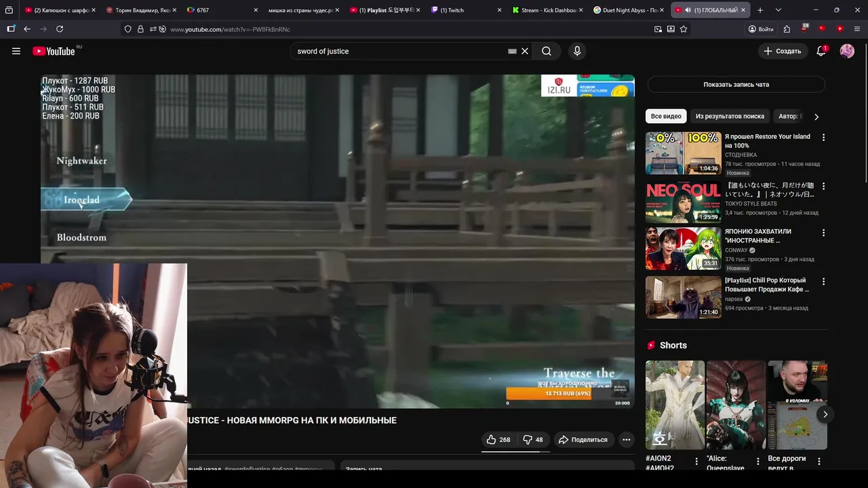Open options for the Все дороги short
Image resolution: width=868 pixels, height=488 pixels.
pos(818,462)
